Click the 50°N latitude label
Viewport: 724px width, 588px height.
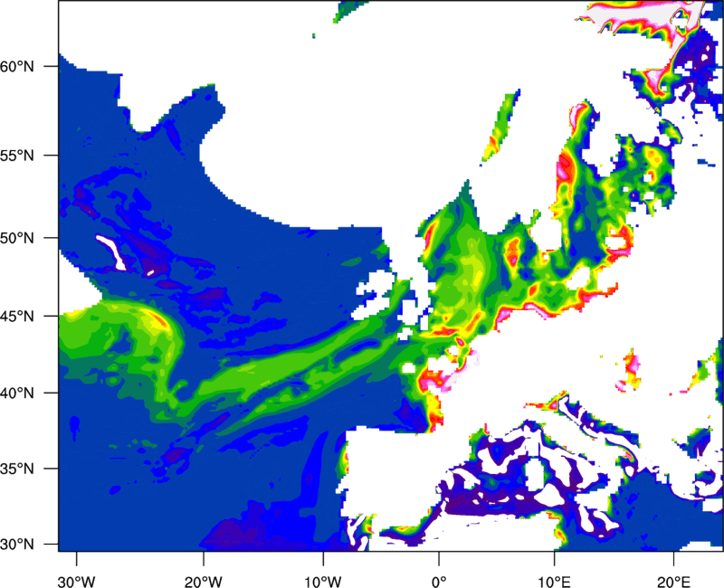[x=17, y=238]
